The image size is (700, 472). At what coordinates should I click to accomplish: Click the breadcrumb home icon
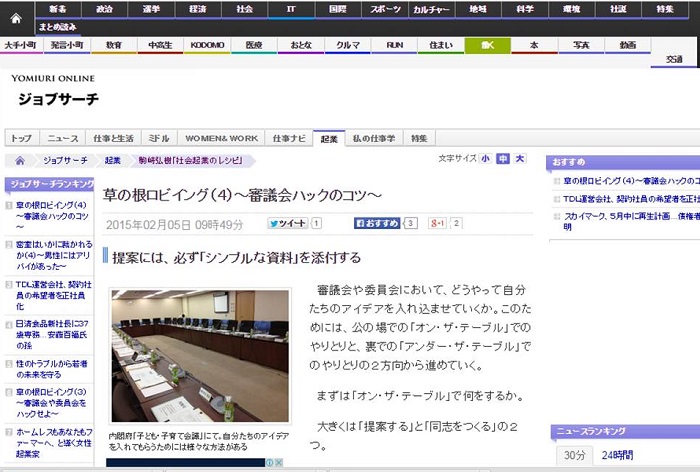[x=20, y=161]
